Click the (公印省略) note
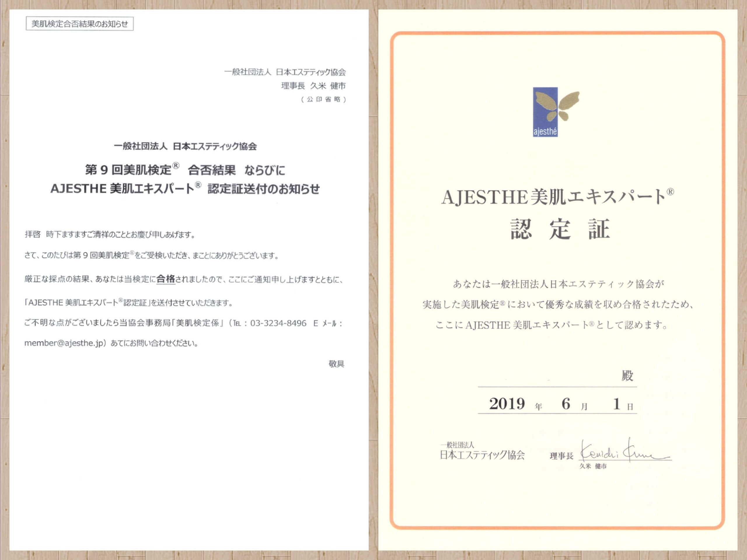 pos(324,99)
